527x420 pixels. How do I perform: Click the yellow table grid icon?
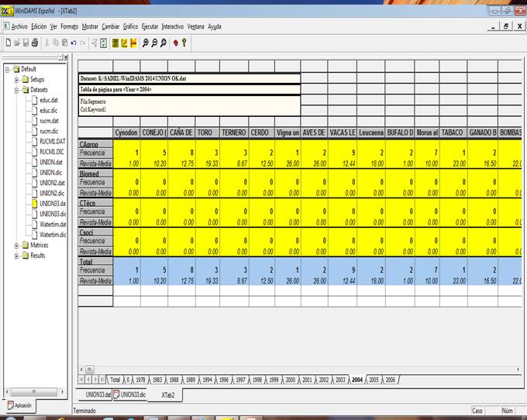point(115,42)
